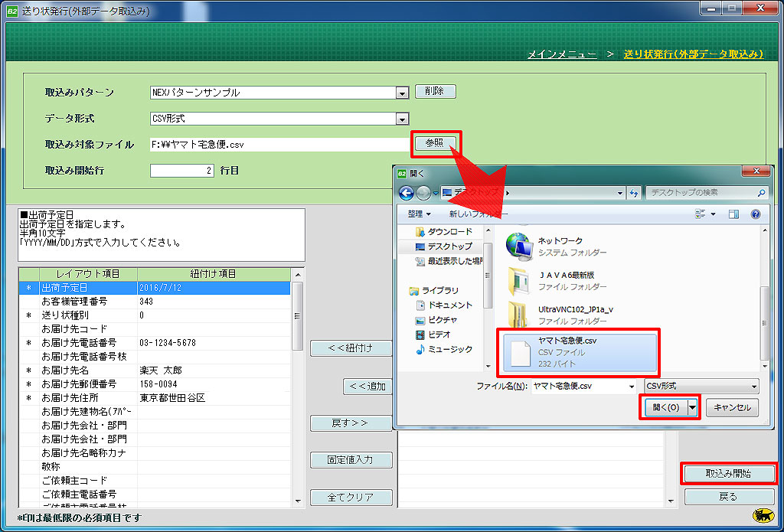Click the help question mark icon in the dialog
Image resolution: width=784 pixels, height=532 pixels.
756,214
